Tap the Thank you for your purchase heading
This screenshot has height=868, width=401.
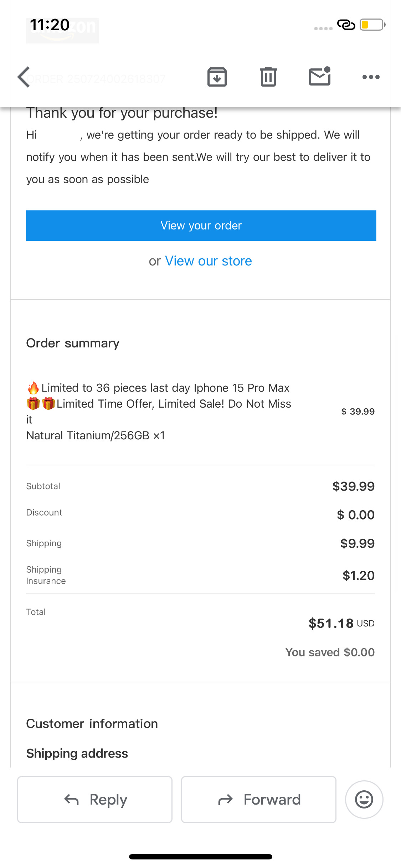click(122, 113)
